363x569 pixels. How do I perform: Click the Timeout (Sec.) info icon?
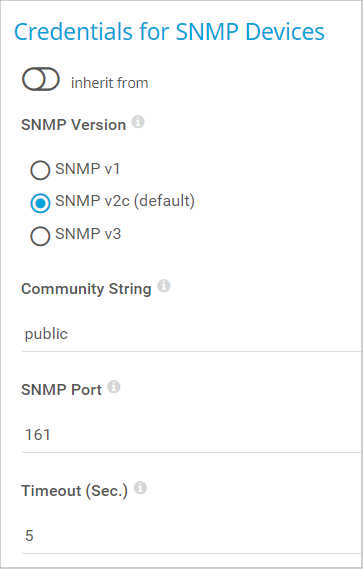(x=140, y=488)
